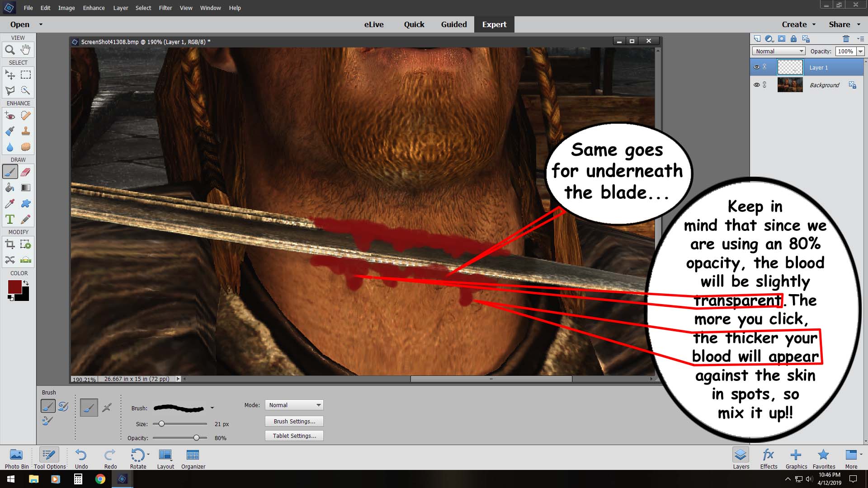Create a new layer in Layers panel
This screenshot has height=488, width=868.
click(x=757, y=39)
